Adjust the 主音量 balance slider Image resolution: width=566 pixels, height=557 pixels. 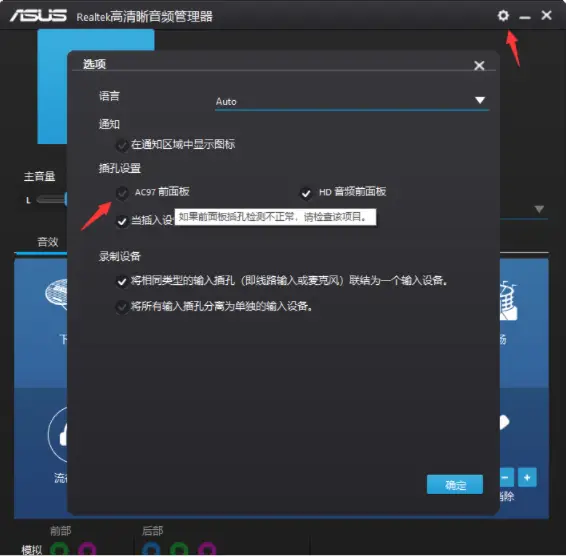pos(51,199)
